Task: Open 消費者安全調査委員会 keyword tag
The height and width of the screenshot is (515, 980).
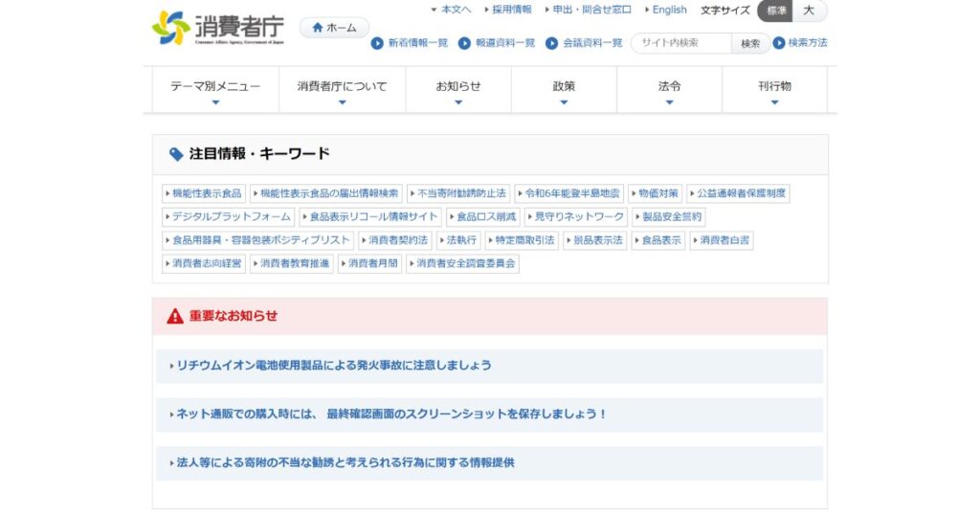Action: pyautogui.click(x=462, y=264)
